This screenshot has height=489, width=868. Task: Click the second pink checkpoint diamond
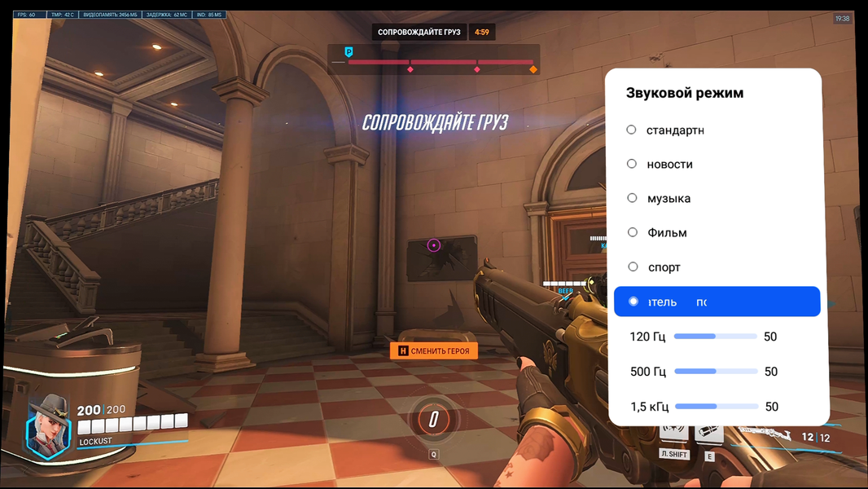(476, 70)
